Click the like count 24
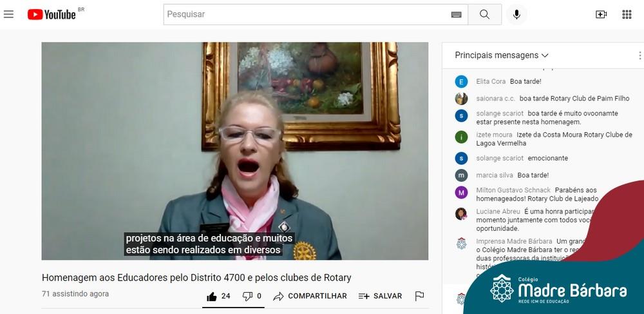The width and height of the screenshot is (644, 314). pyautogui.click(x=226, y=296)
